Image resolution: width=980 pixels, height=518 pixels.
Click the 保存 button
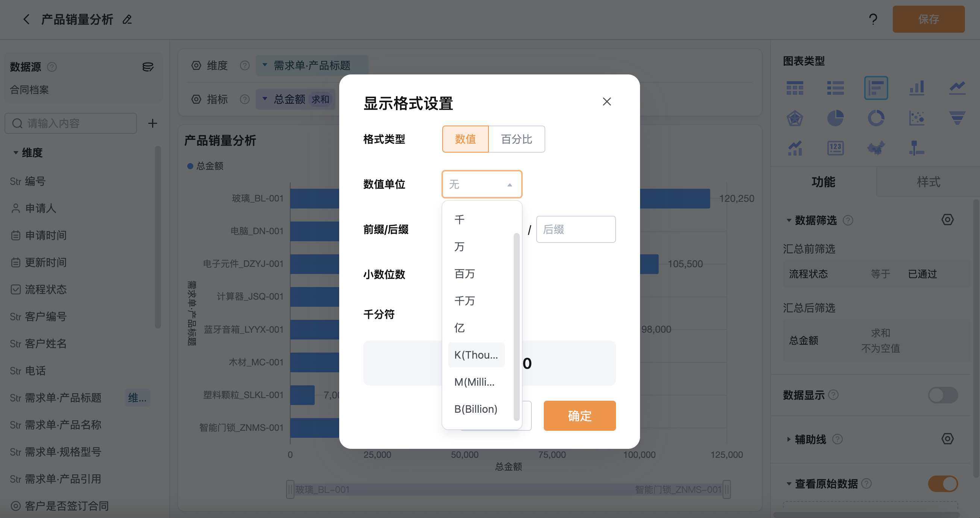pyautogui.click(x=928, y=19)
